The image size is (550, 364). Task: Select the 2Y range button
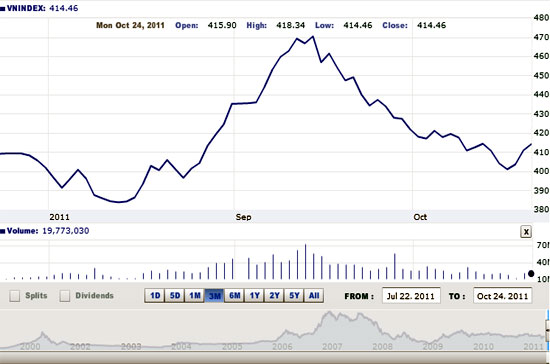[x=274, y=296]
